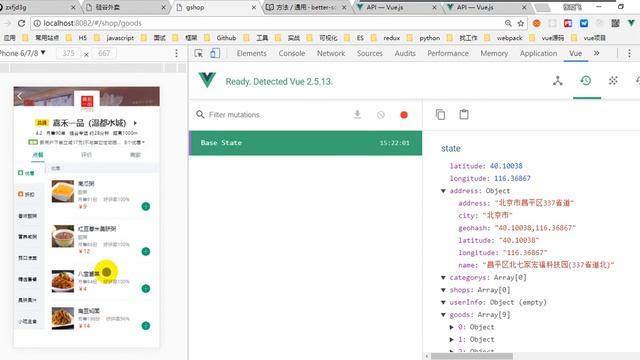
Task: Open the Audits tab
Action: pyautogui.click(x=405, y=53)
